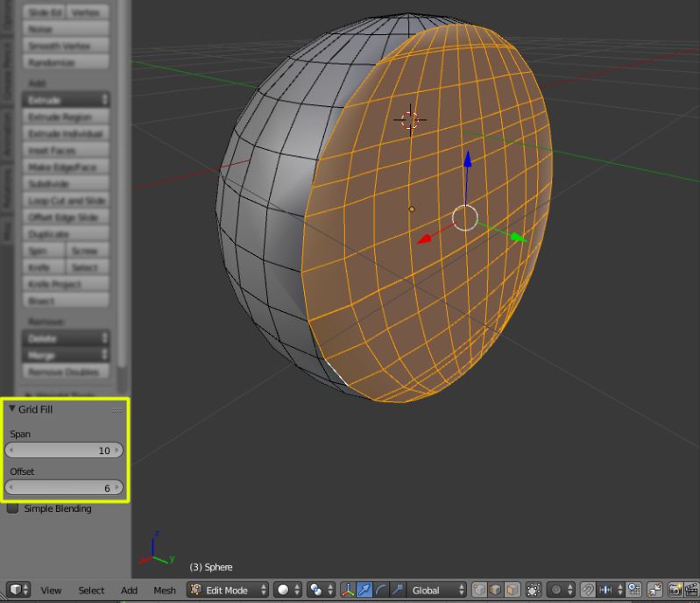Click the Randomize button

coord(66,62)
